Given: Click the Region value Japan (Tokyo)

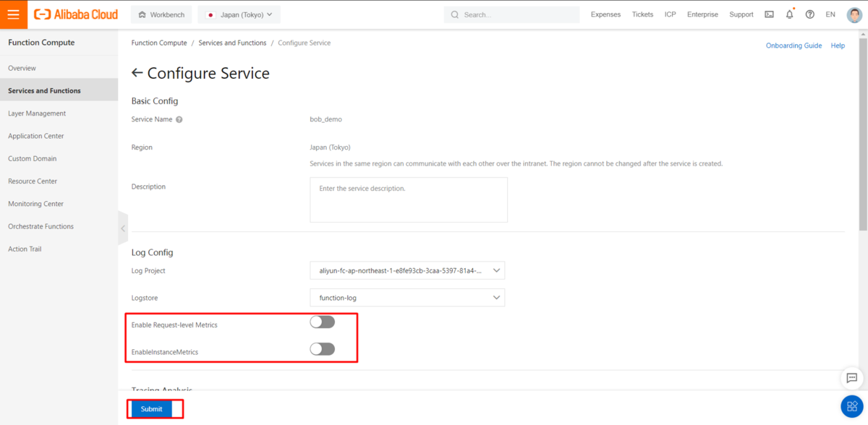Looking at the screenshot, I should point(330,147).
